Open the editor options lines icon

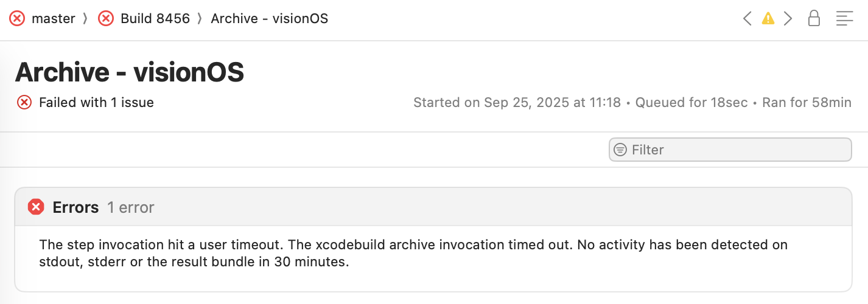845,19
